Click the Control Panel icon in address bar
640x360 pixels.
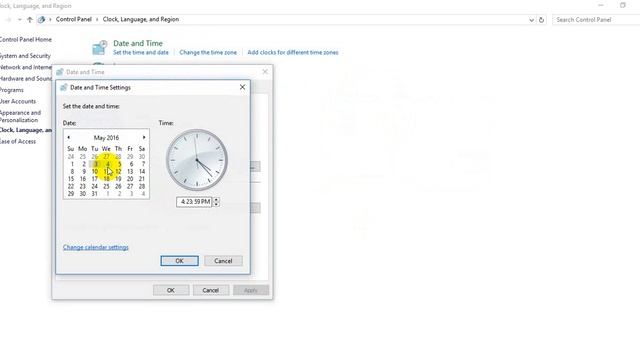click(41, 20)
